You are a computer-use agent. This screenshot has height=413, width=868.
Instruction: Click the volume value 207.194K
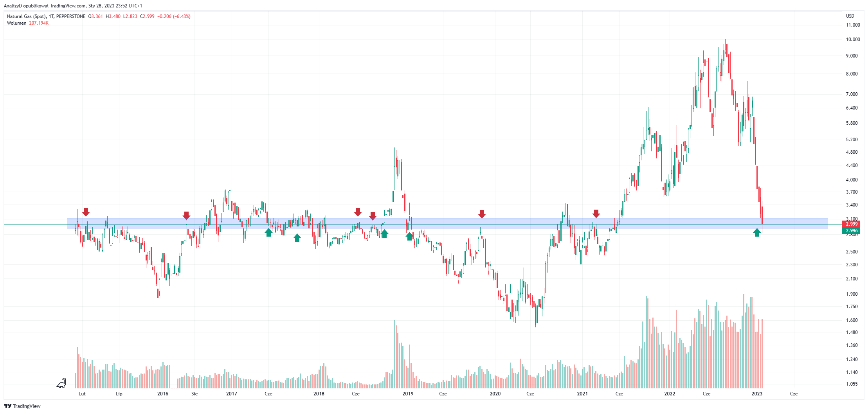(x=39, y=23)
